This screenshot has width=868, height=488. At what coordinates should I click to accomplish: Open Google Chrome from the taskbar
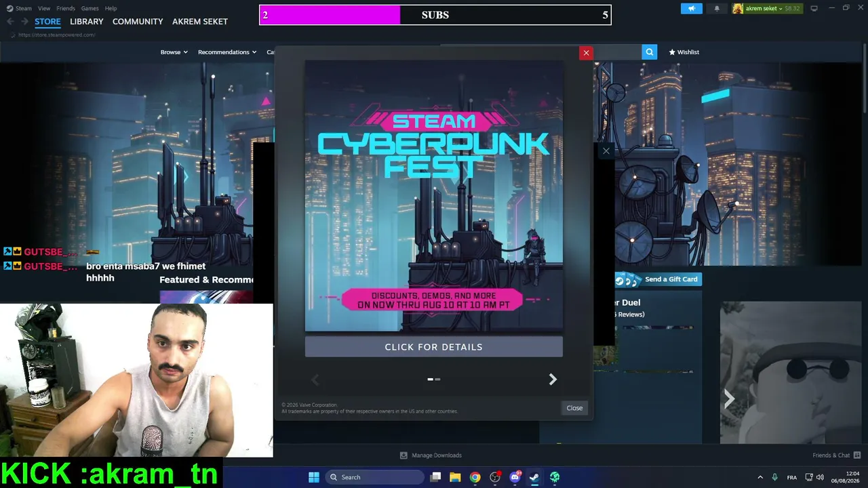475,477
